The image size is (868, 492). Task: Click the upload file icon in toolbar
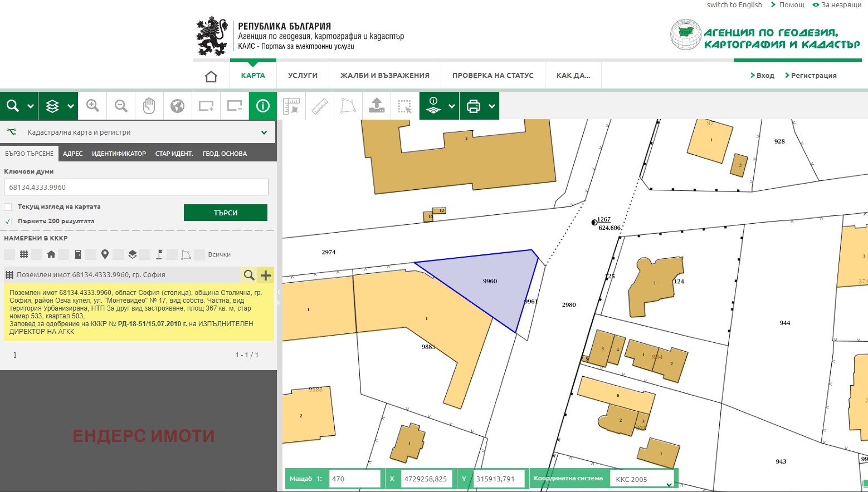click(377, 106)
